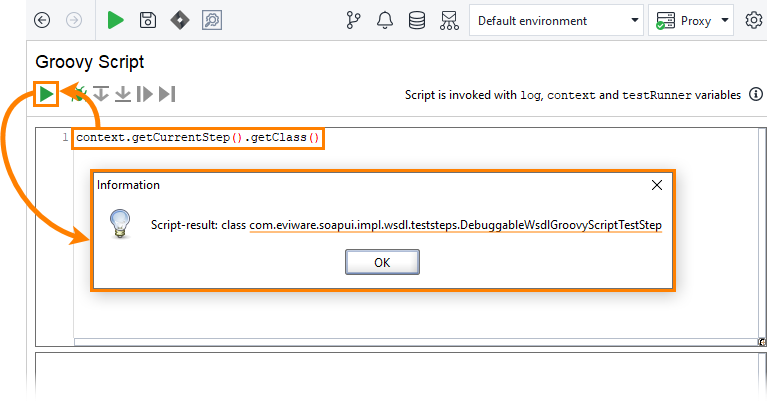Click OK in the Information dialog
The height and width of the screenshot is (402, 767).
pos(382,262)
